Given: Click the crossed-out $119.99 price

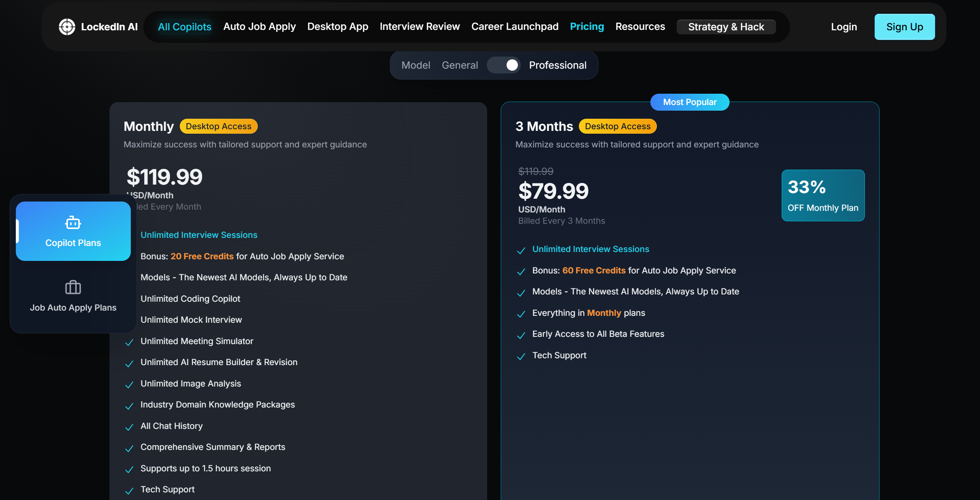Looking at the screenshot, I should pyautogui.click(x=536, y=171).
